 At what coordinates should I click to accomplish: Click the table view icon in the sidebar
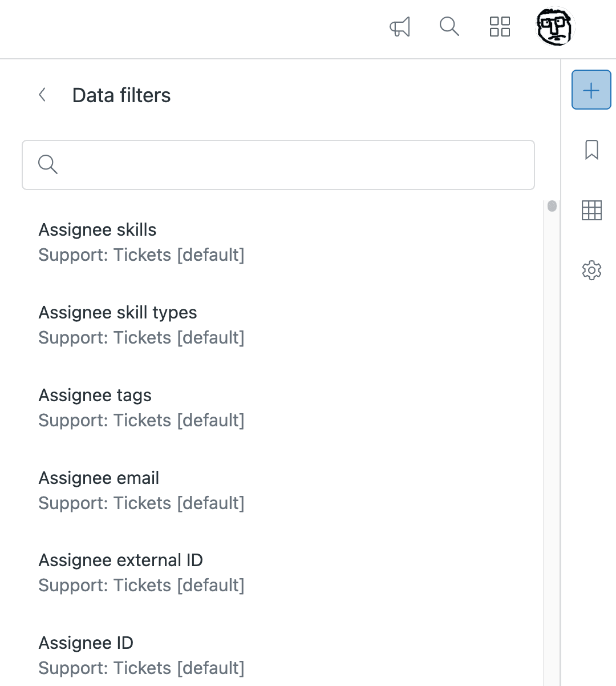[x=591, y=210]
